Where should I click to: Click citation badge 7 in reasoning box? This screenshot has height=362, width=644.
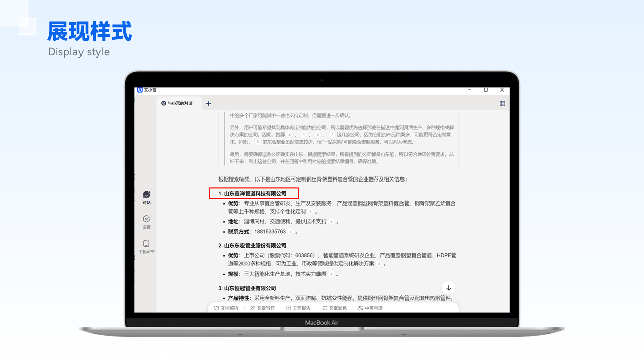point(332,135)
